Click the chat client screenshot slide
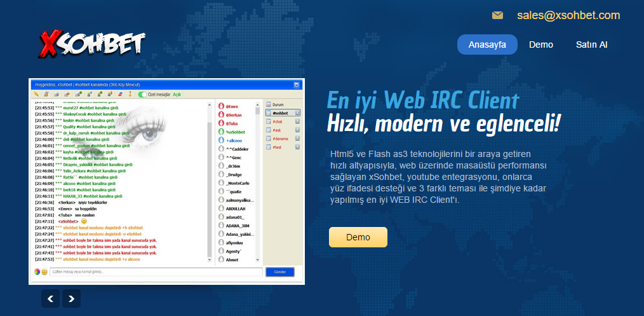644x316 pixels. [166, 181]
